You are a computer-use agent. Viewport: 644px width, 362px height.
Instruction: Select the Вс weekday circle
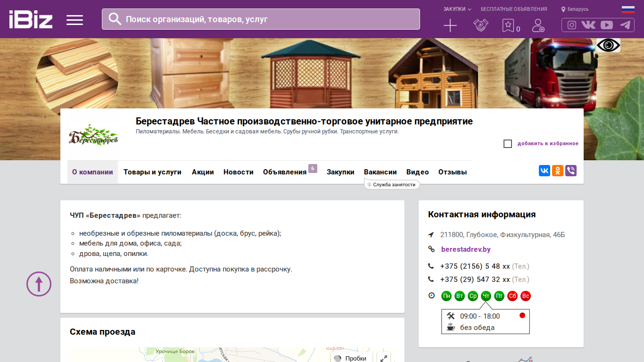click(526, 296)
